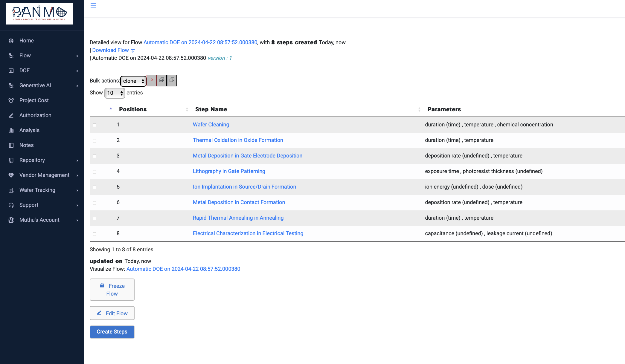Check the box for Thermal Oxidation row

coord(94,140)
